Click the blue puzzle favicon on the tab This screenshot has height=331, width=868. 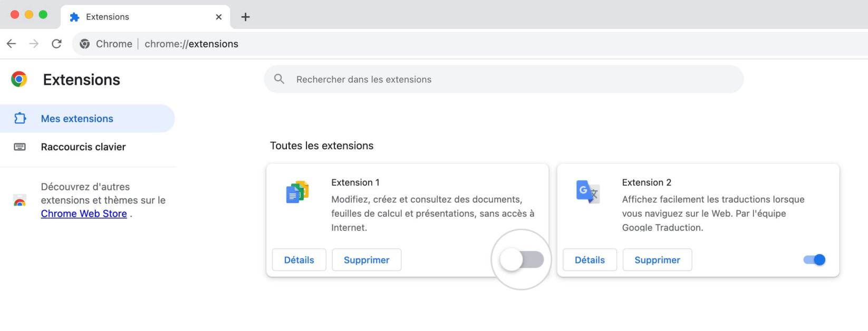74,17
